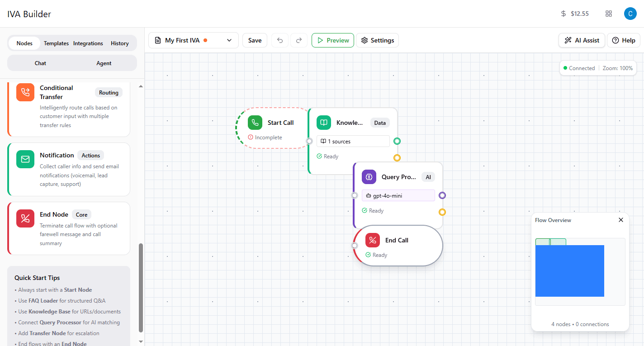
Task: Click the End Call node icon
Action: (372, 240)
